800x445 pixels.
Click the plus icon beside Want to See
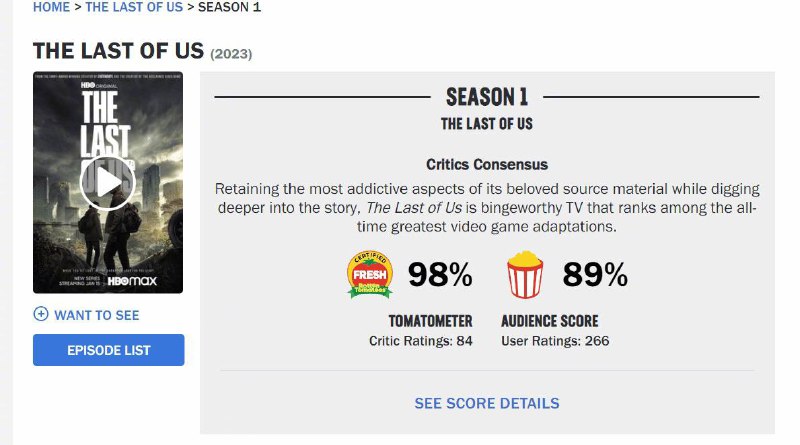point(41,314)
